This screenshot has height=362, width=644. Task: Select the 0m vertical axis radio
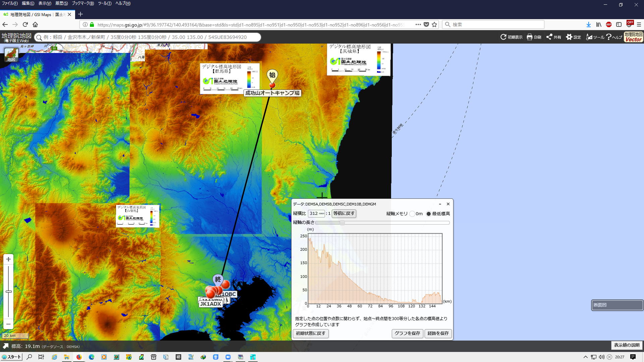413,214
